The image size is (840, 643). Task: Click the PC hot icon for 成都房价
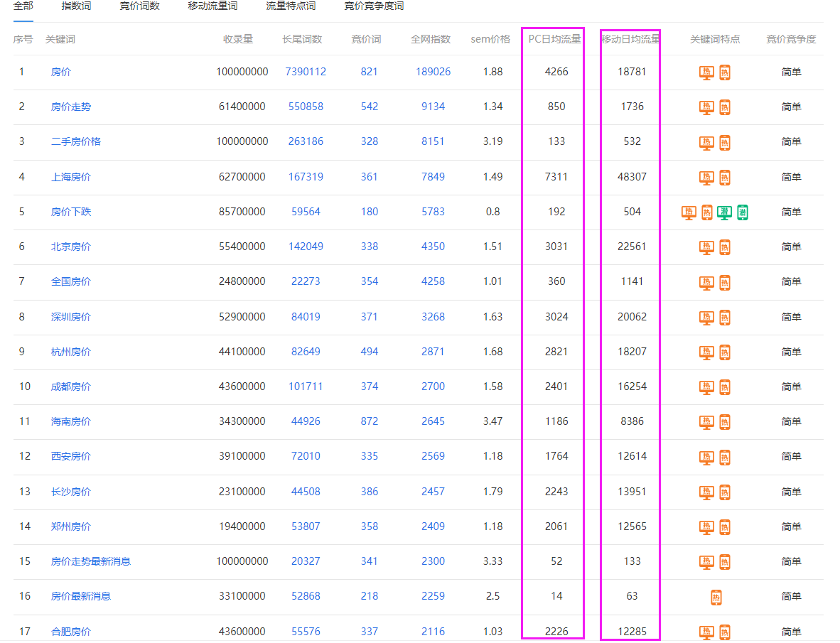click(x=706, y=387)
